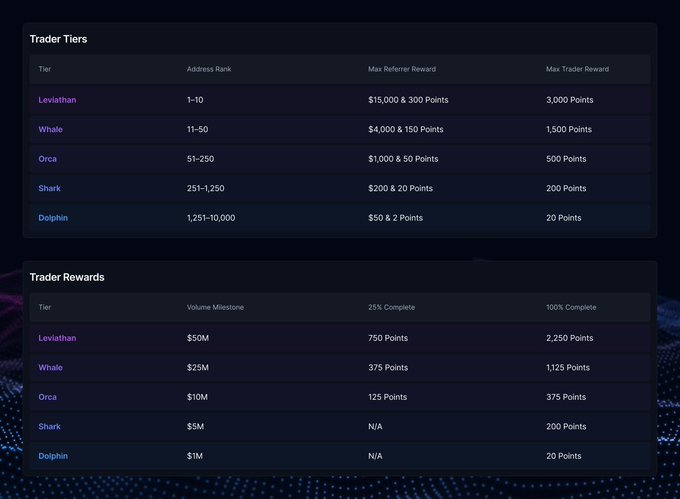Image resolution: width=680 pixels, height=499 pixels.
Task: Click the Max Trader Reward column header
Action: pyautogui.click(x=577, y=69)
